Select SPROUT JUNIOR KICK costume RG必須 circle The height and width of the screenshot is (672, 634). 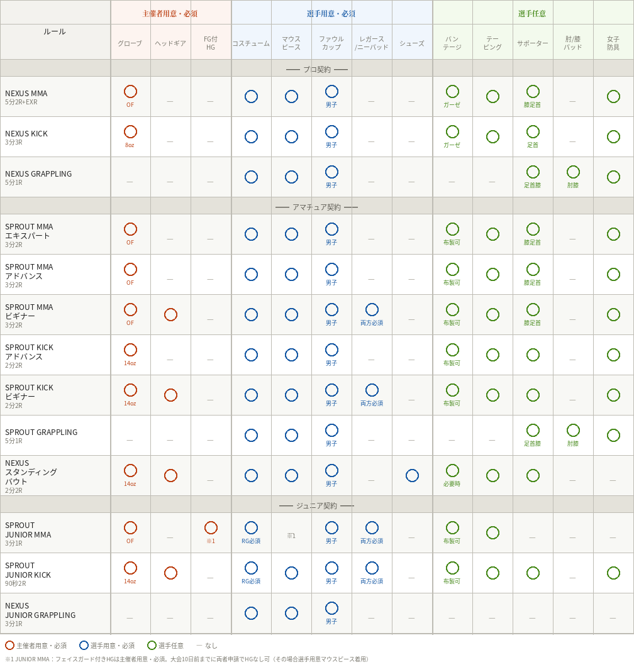251,568
